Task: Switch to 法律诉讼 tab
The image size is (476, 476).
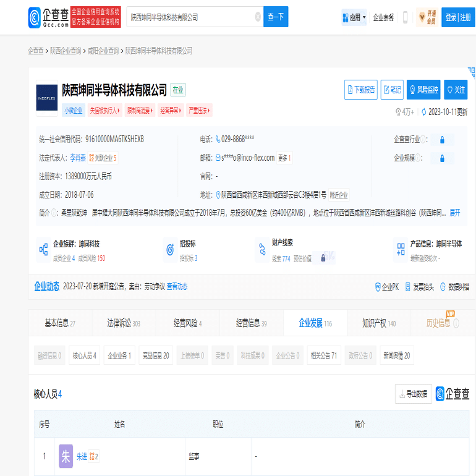Action: point(124,323)
